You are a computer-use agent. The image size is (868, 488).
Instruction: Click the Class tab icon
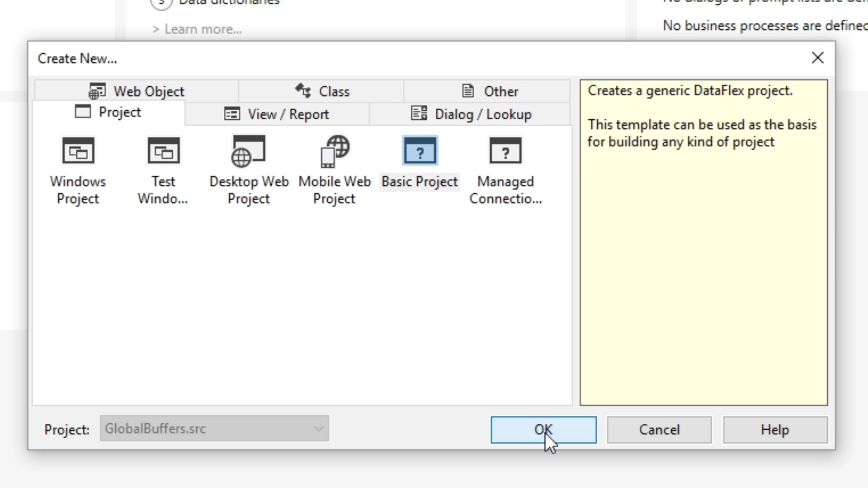click(303, 91)
